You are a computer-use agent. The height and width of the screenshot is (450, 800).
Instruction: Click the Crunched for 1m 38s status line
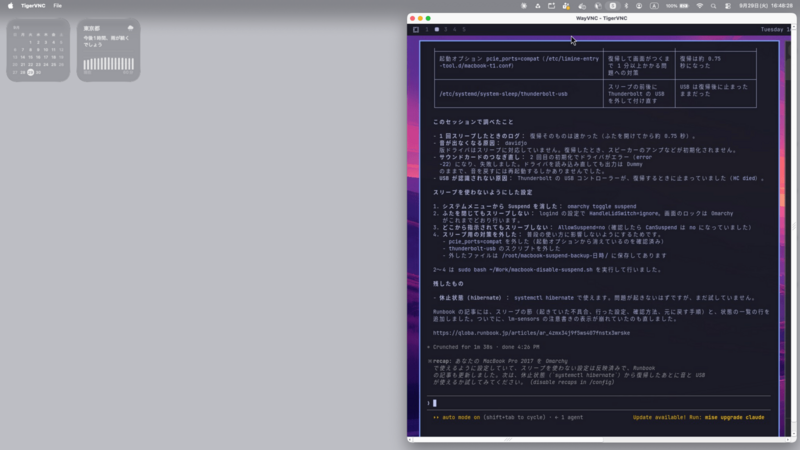click(483, 347)
